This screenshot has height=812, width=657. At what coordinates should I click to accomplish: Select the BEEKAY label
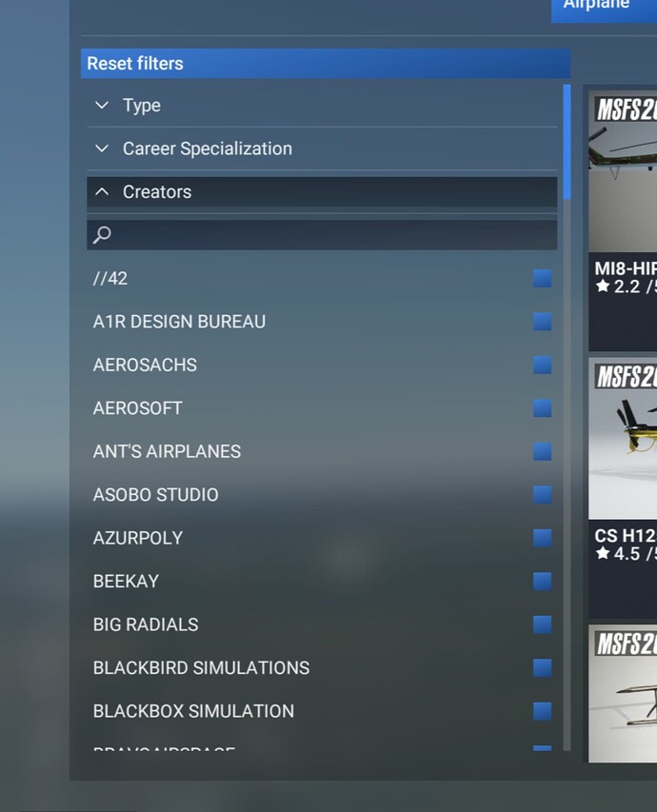pos(126,581)
